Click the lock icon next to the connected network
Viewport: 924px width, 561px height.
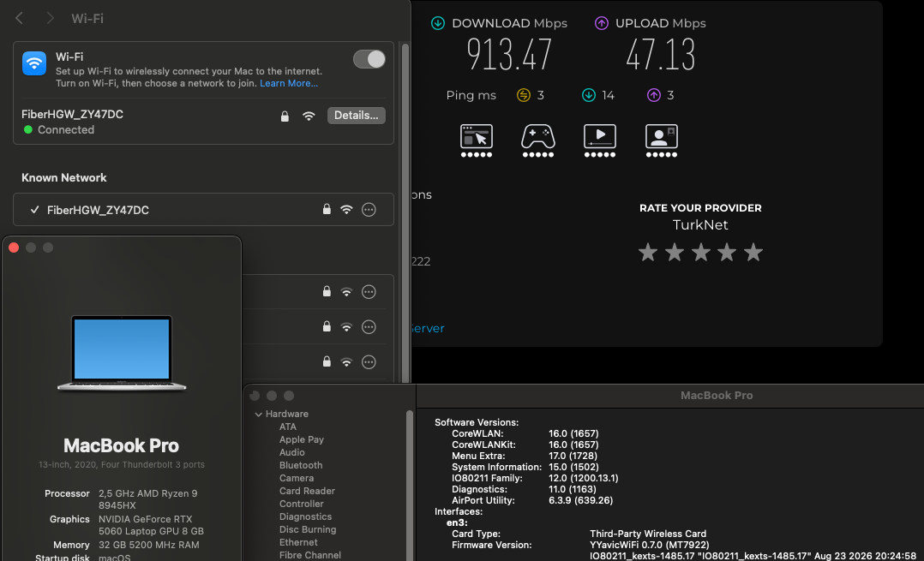click(x=285, y=116)
